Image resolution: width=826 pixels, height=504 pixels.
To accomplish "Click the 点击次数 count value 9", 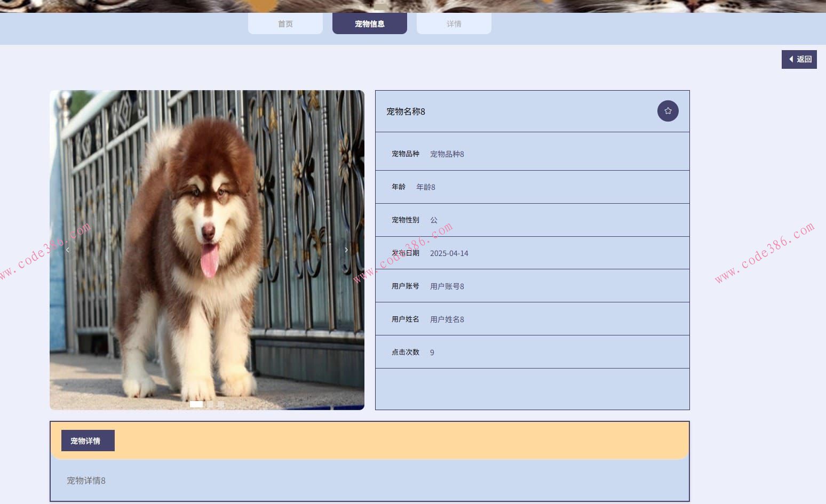I will pos(432,353).
